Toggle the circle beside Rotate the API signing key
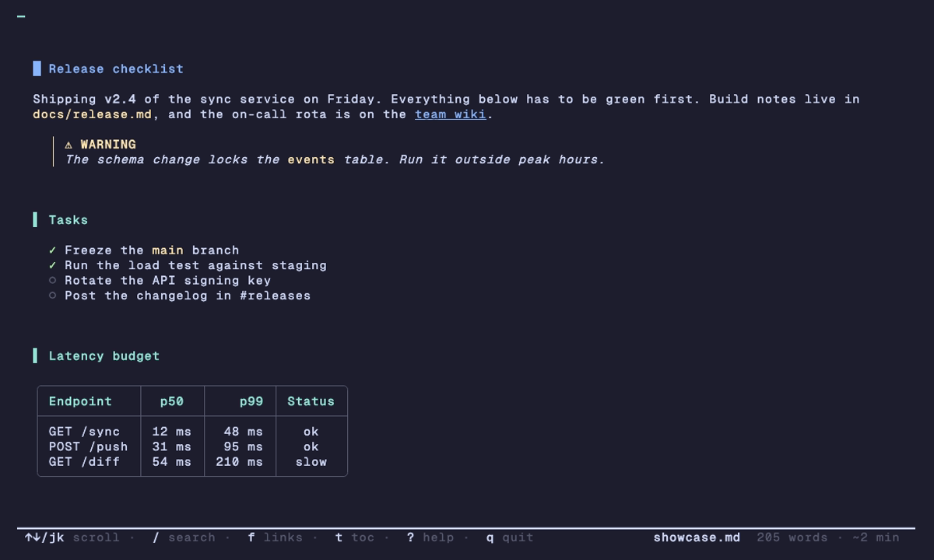 pyautogui.click(x=52, y=281)
